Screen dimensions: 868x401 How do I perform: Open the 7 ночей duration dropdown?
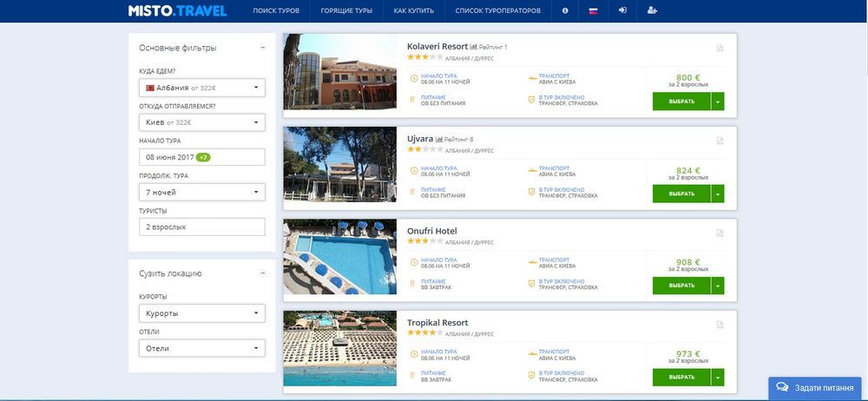click(201, 192)
